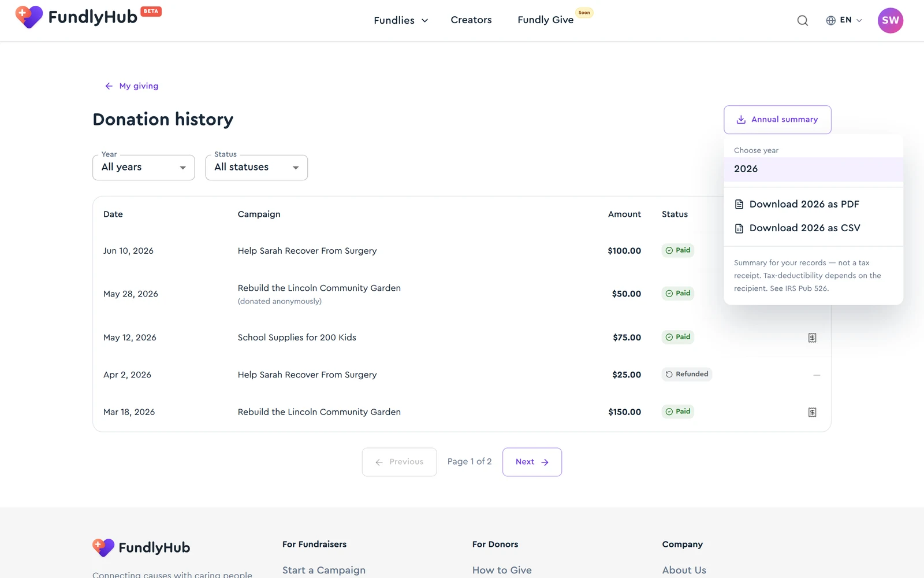Open About Us footer link
The height and width of the screenshot is (578, 924).
[684, 570]
